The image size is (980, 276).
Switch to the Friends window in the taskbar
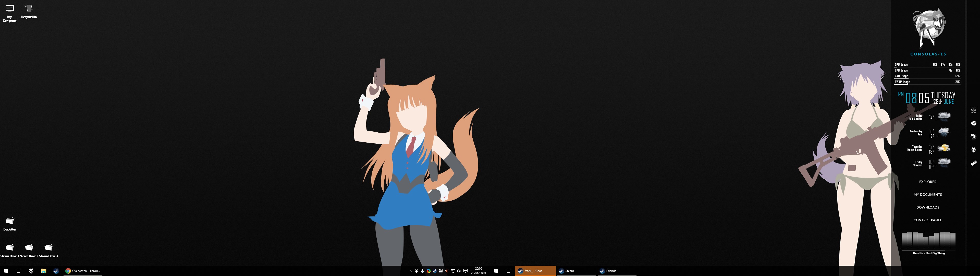617,271
